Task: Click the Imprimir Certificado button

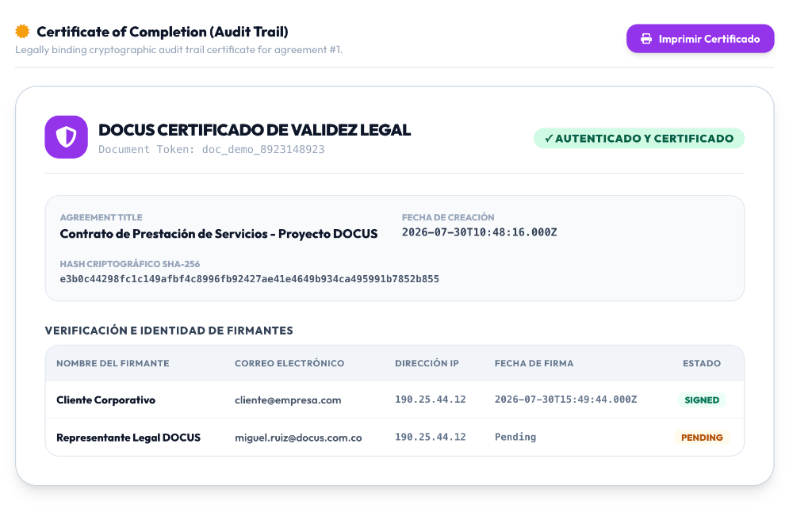Action: point(700,39)
